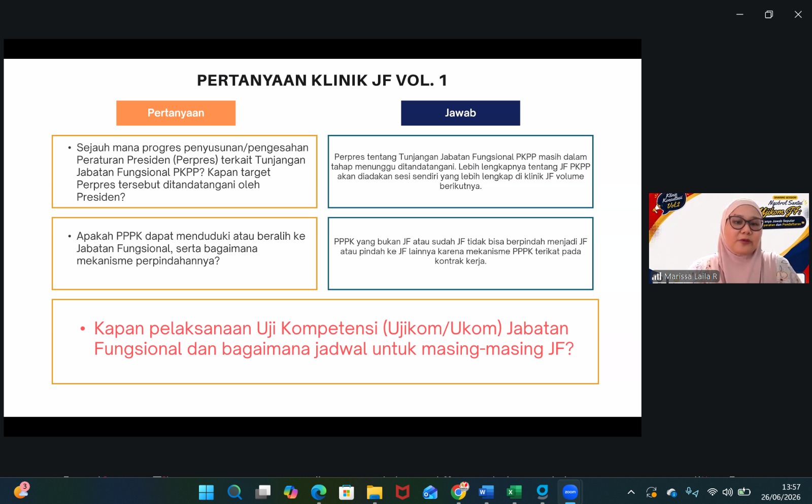
Task: Open Task View on the taskbar
Action: pyautogui.click(x=262, y=492)
